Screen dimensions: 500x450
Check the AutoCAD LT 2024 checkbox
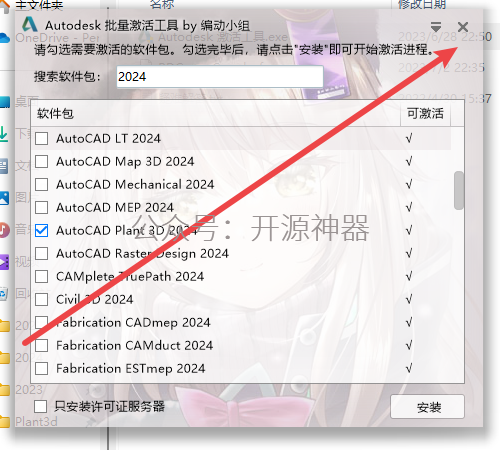(41, 138)
